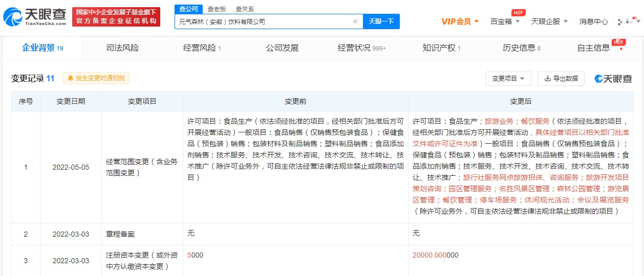644x276 pixels.
Task: Switch to 公司发展 tab
Action: coord(282,48)
